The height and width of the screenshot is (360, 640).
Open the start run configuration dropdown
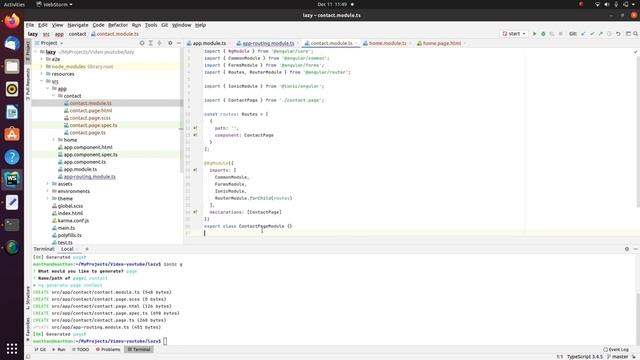[514, 34]
